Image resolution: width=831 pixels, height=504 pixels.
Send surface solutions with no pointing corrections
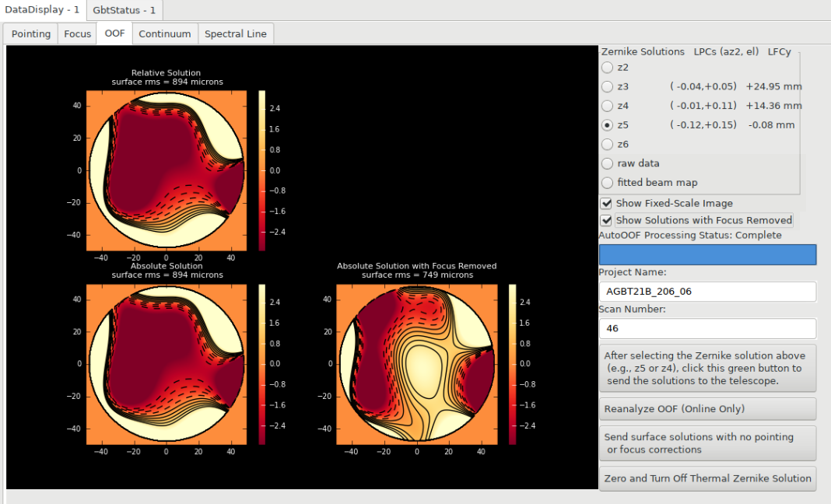coord(707,443)
